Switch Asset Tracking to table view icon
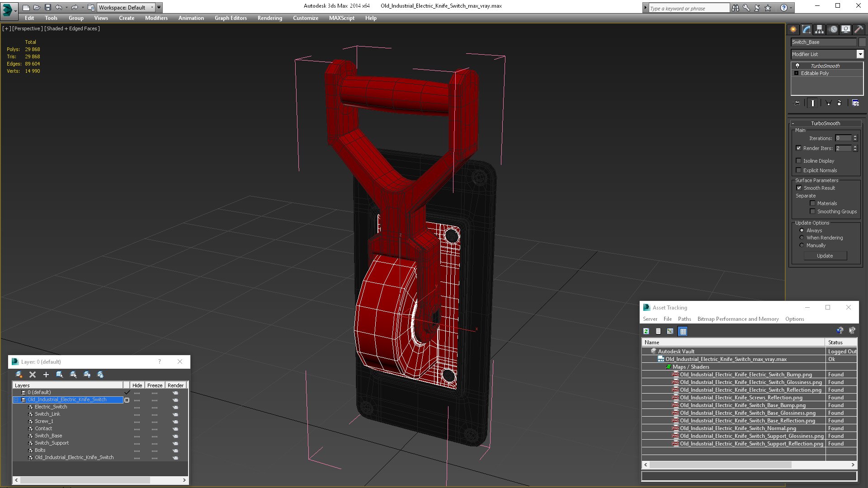Viewport: 868px width, 488px height. [x=683, y=331]
